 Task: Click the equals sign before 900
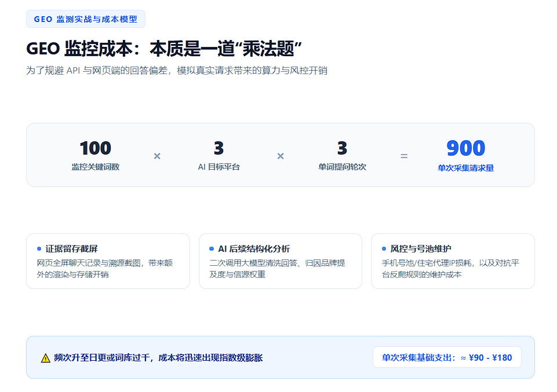(x=404, y=156)
